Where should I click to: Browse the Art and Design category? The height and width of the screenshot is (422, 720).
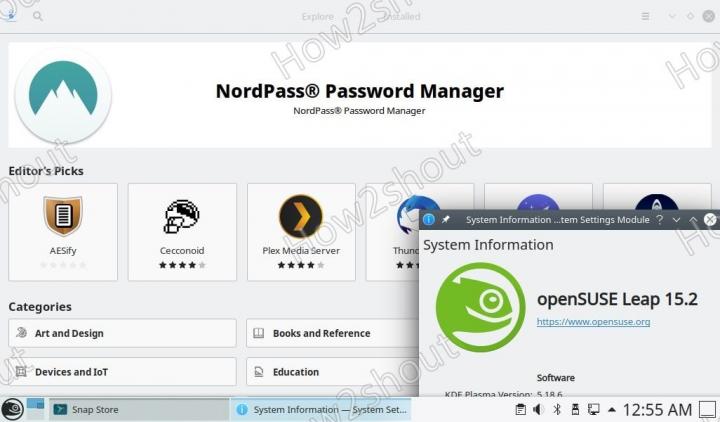tap(122, 333)
